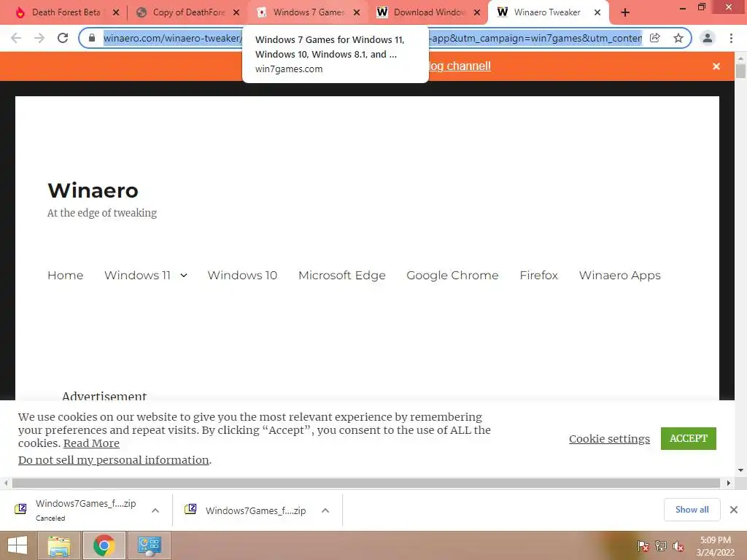Image resolution: width=747 pixels, height=560 pixels.
Task: Click the muted volume tray icon
Action: [678, 546]
